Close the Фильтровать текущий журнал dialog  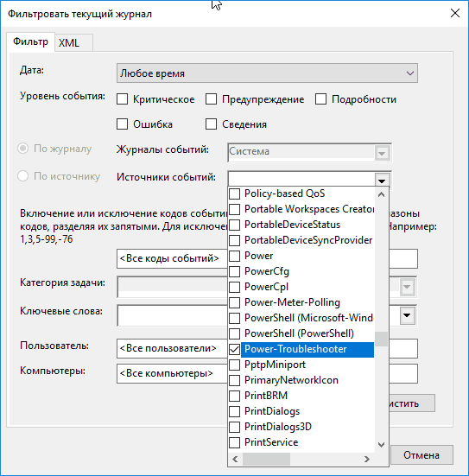455,13
